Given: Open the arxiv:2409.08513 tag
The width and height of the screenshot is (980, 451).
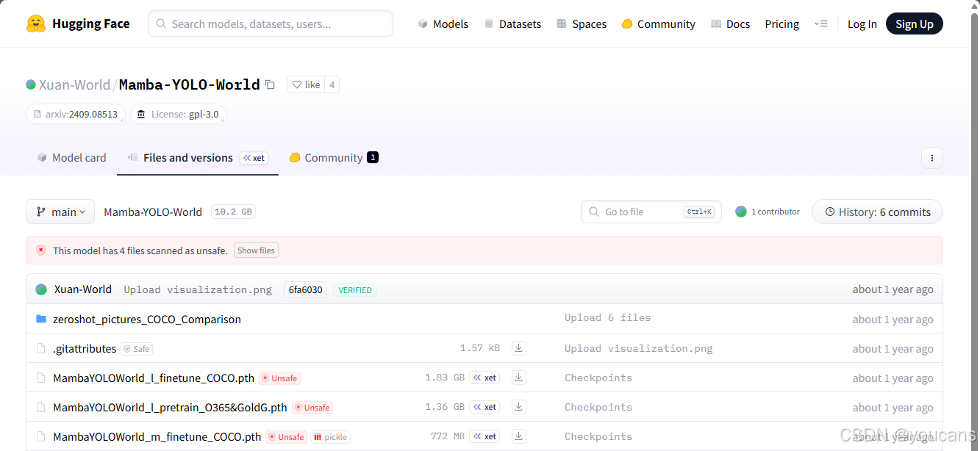Looking at the screenshot, I should tap(76, 115).
